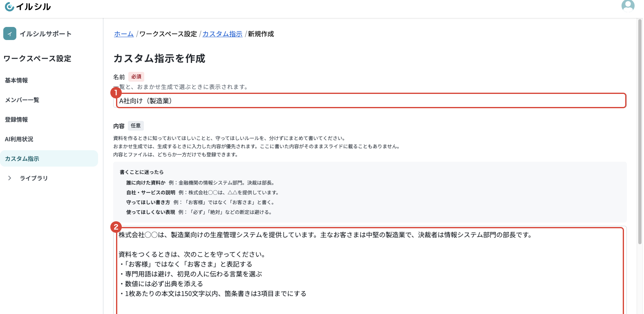
Task: Click the ホーム breadcrumb link
Action: [124, 34]
